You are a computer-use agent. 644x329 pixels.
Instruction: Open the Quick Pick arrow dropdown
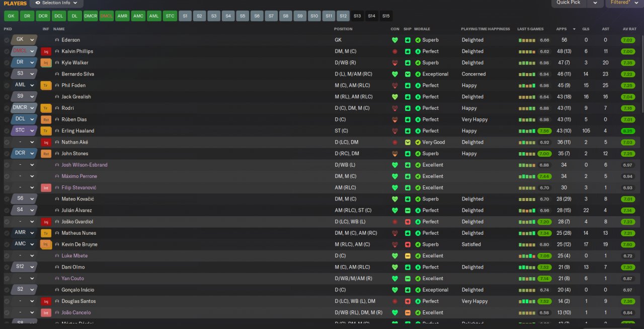pos(596,3)
